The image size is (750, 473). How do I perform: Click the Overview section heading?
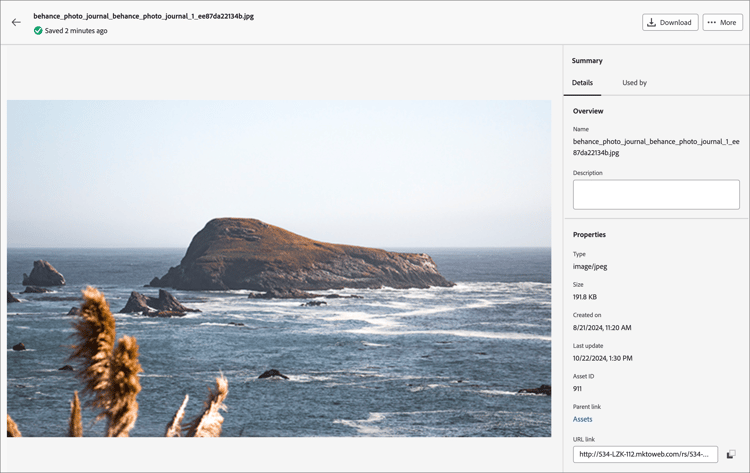[588, 111]
